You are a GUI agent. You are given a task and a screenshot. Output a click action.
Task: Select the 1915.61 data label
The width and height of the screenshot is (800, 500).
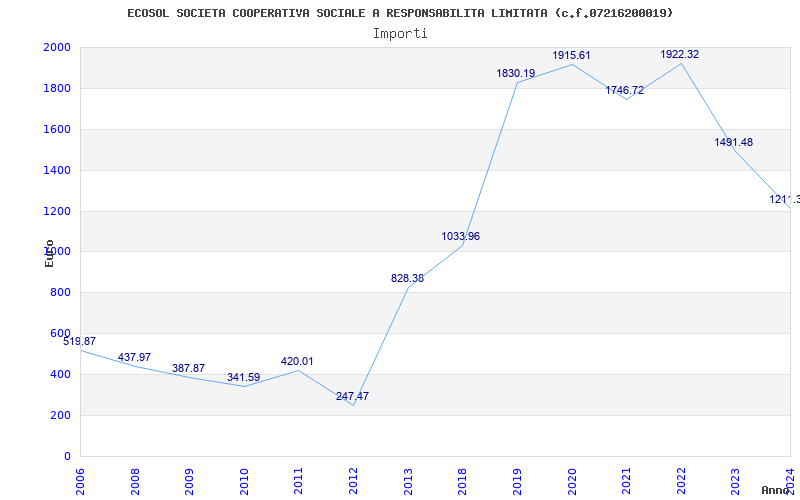tap(571, 56)
